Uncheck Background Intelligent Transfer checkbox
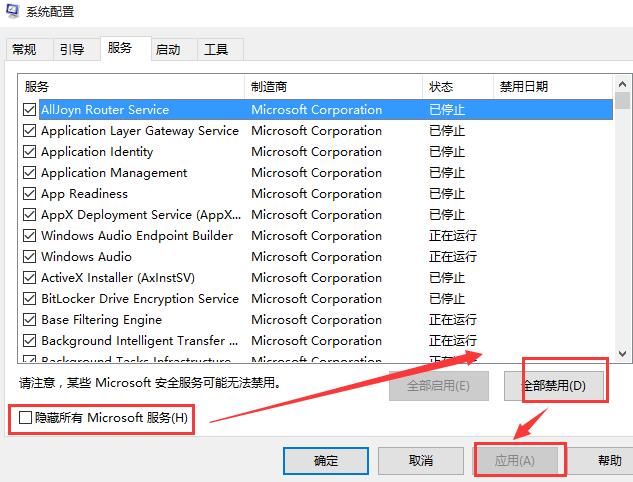This screenshot has width=633, height=482. click(29, 340)
